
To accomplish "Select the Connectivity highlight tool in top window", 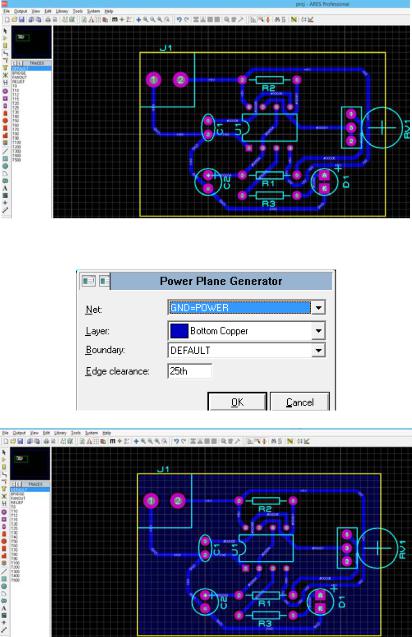I will click(5, 82).
